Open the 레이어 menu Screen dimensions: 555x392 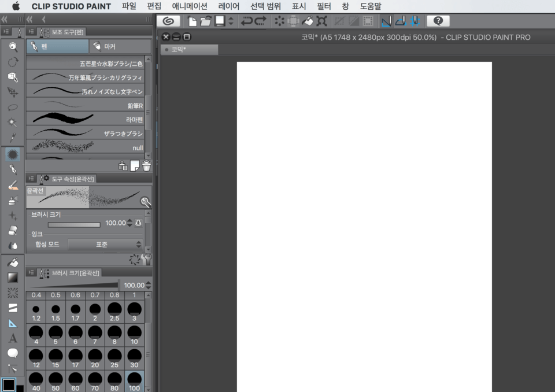tap(229, 6)
